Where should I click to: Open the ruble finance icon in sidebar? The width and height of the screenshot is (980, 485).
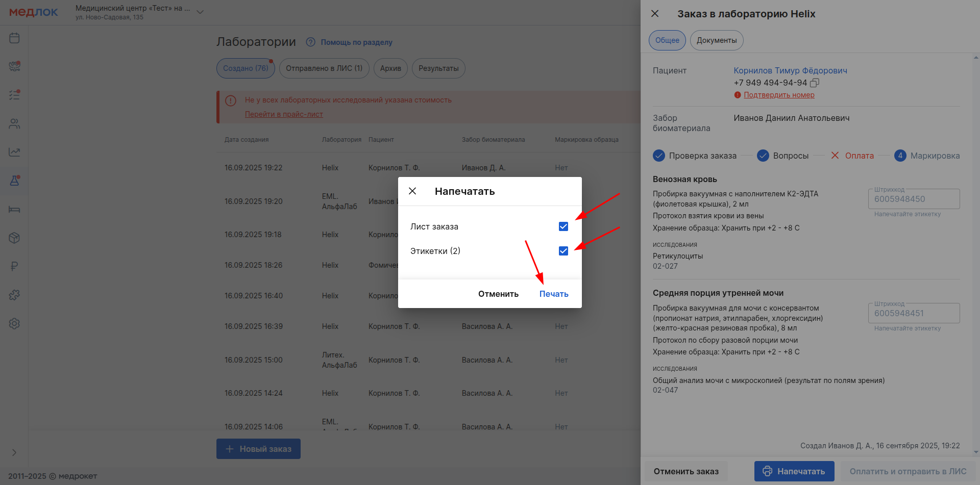[14, 266]
